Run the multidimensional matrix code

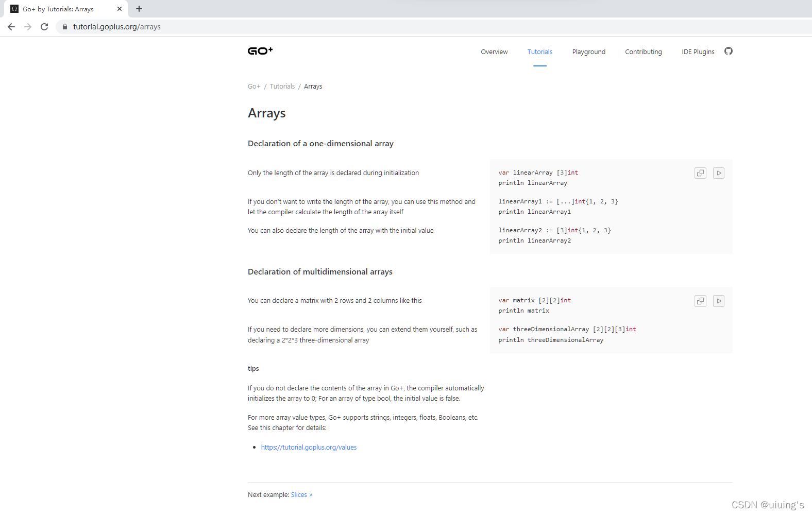click(x=719, y=301)
